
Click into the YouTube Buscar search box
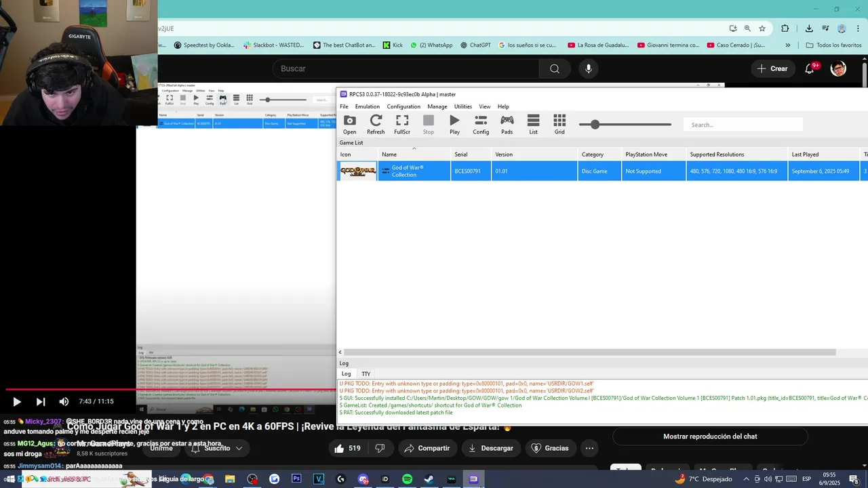[407, 68]
